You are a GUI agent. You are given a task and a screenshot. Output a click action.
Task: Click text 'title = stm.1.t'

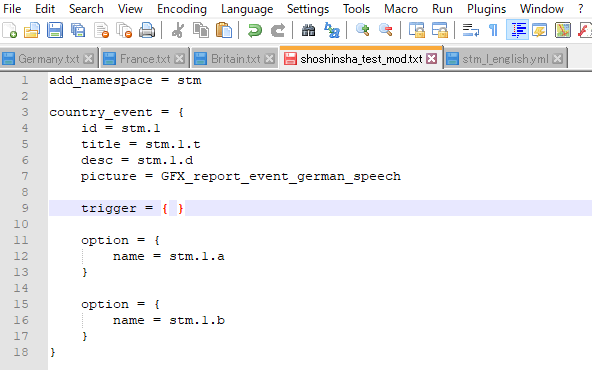(141, 145)
